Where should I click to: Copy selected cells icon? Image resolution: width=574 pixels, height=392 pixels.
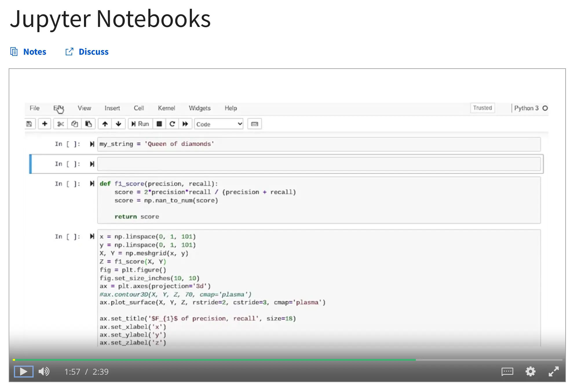pyautogui.click(x=74, y=124)
